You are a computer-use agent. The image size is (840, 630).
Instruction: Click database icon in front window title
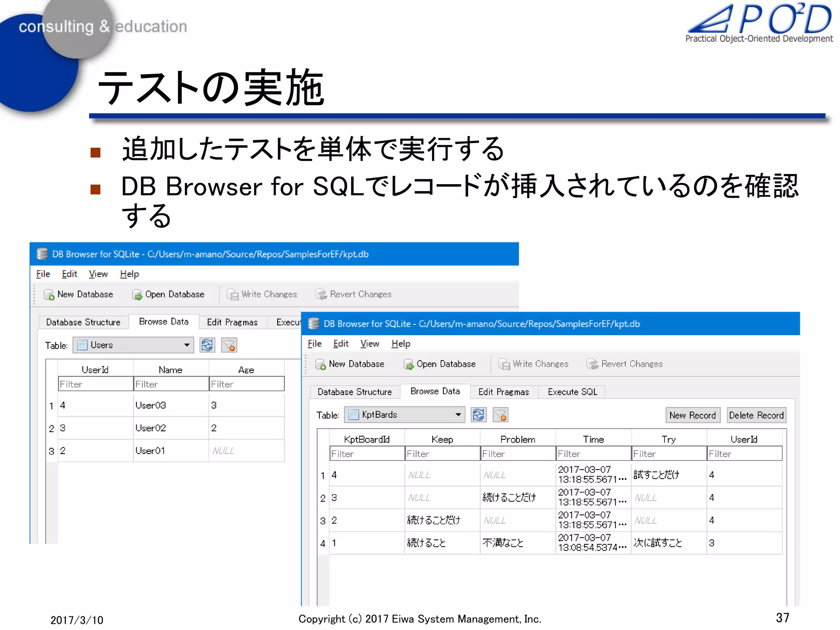click(x=314, y=324)
